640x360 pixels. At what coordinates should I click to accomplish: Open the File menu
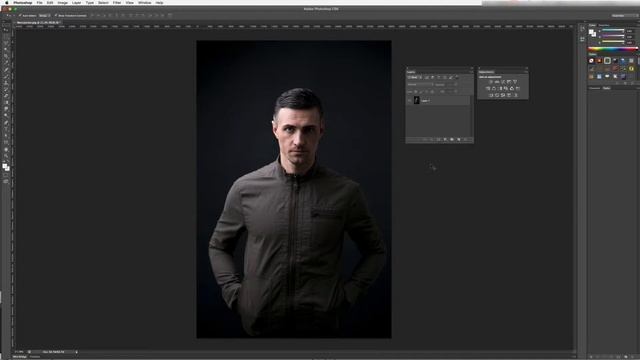39,2
